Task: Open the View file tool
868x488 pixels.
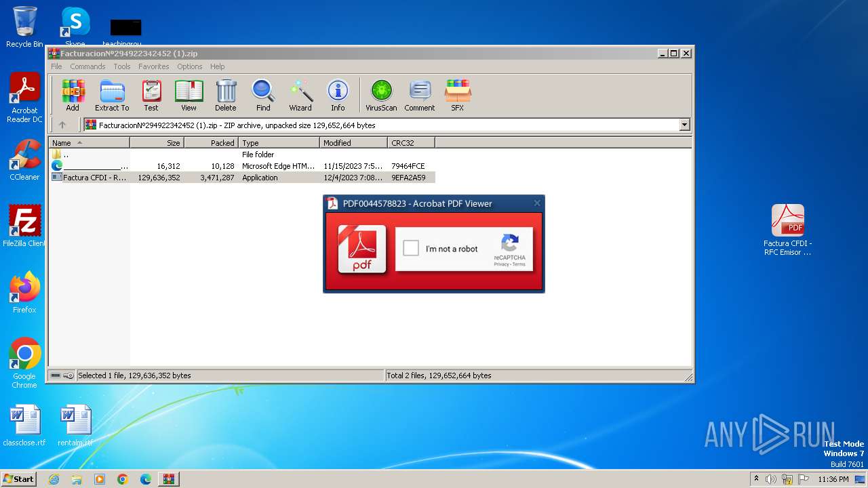Action: (189, 96)
